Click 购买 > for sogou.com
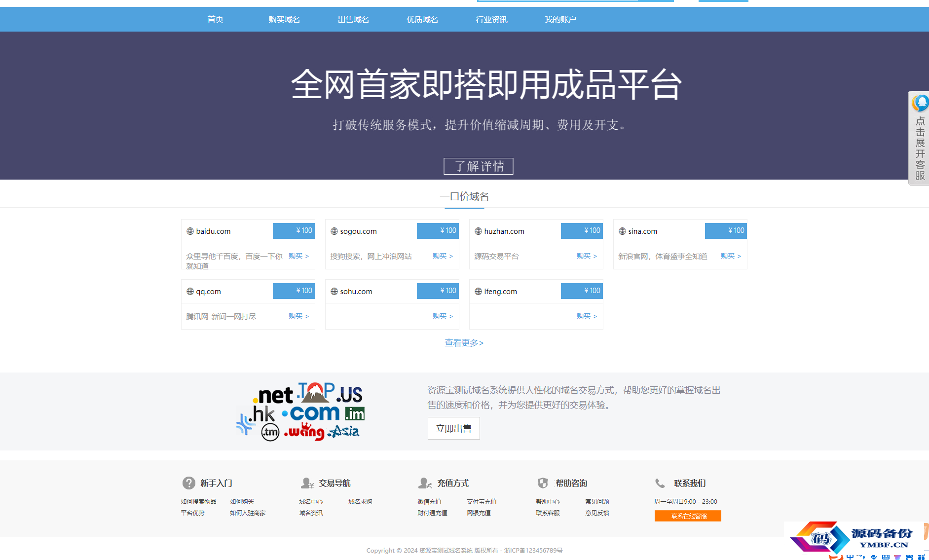This screenshot has height=560, width=929. pos(443,256)
